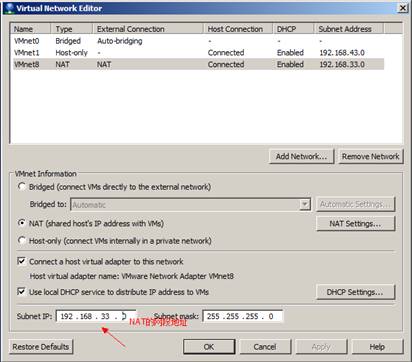Open NAT Settings
The width and height of the screenshot is (412, 362).
[x=355, y=224]
